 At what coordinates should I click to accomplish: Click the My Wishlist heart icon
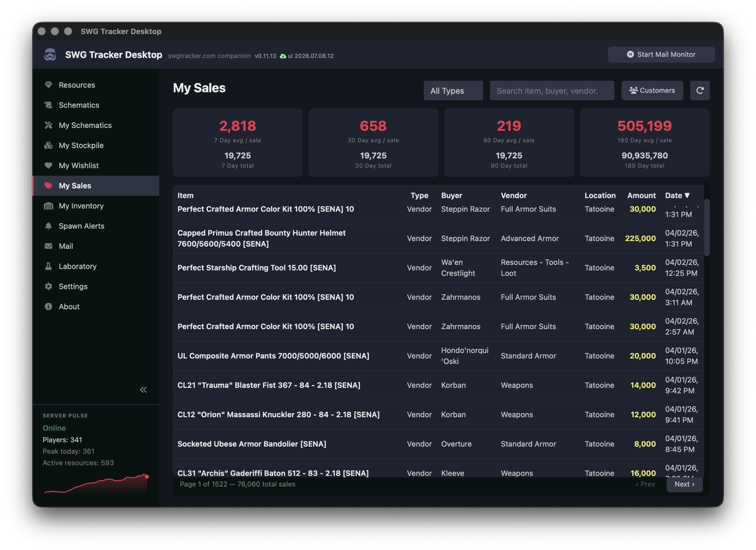48,166
